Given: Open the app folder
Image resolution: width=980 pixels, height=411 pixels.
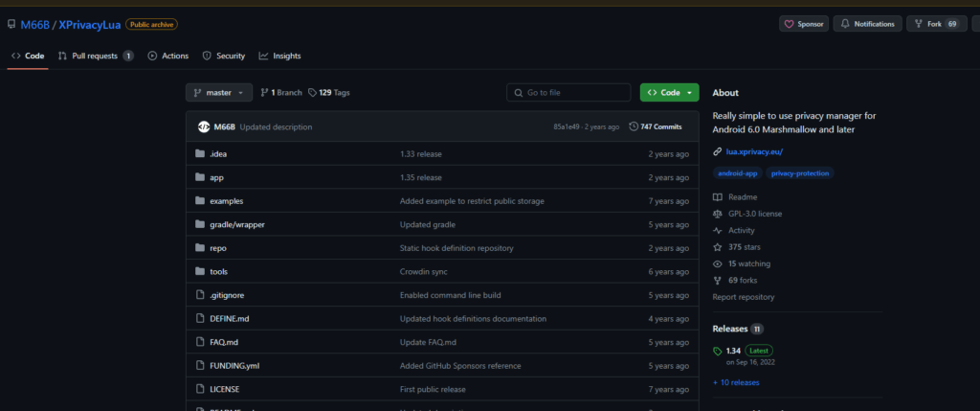Looking at the screenshot, I should (216, 177).
